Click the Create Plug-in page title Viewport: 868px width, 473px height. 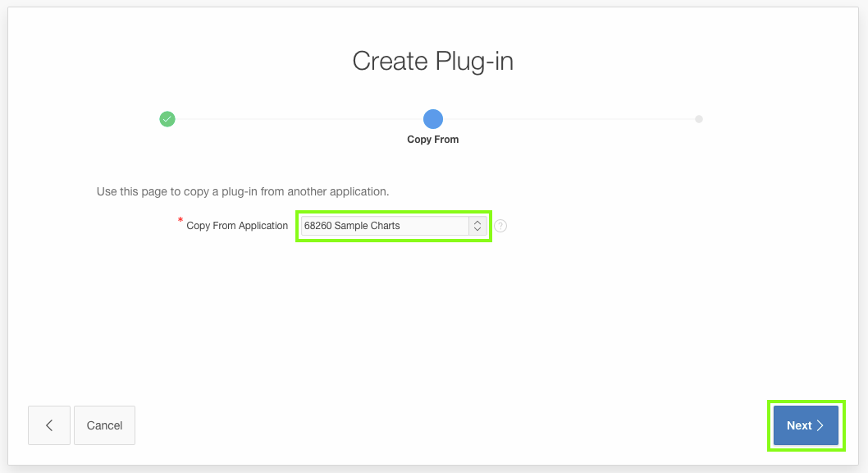432,61
